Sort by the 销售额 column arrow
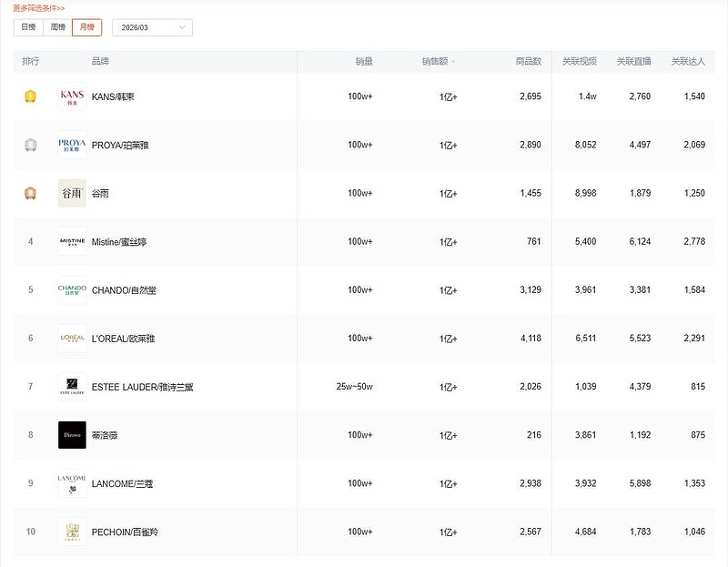The image size is (728, 567). 453,62
